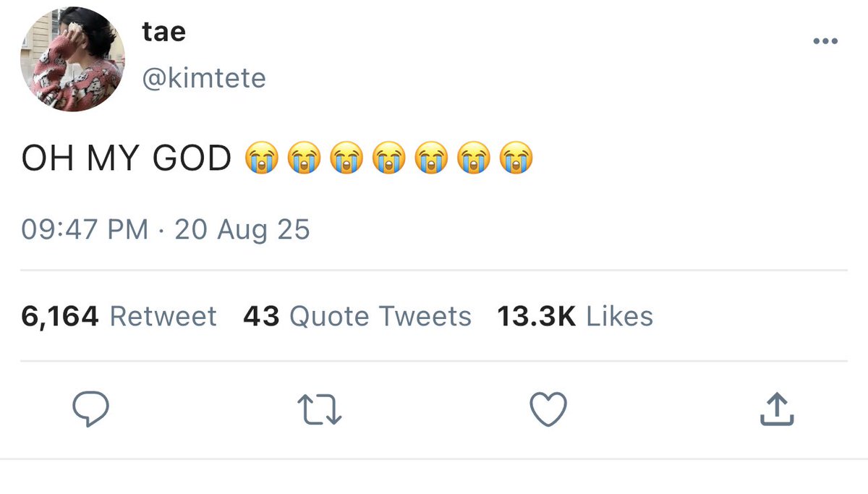Tap the reply speech bubble icon
Screen dimensions: 868x494
pos(91,409)
